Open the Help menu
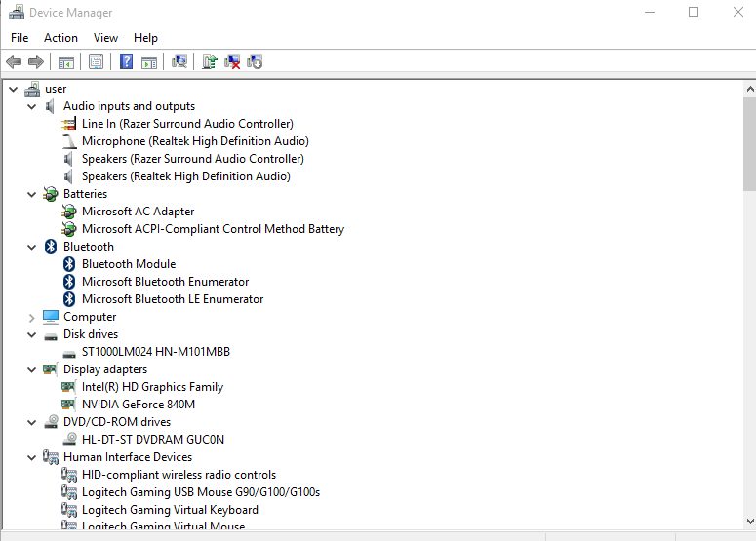 point(145,38)
